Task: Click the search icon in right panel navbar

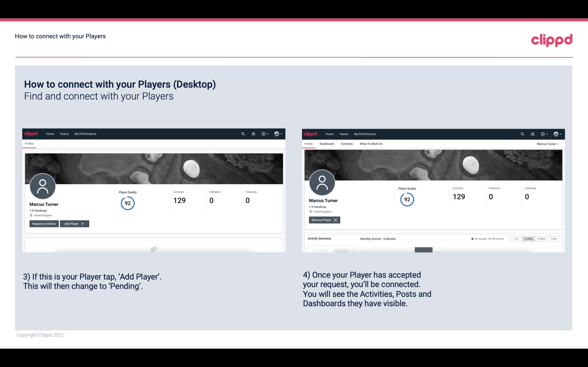Action: click(x=522, y=133)
